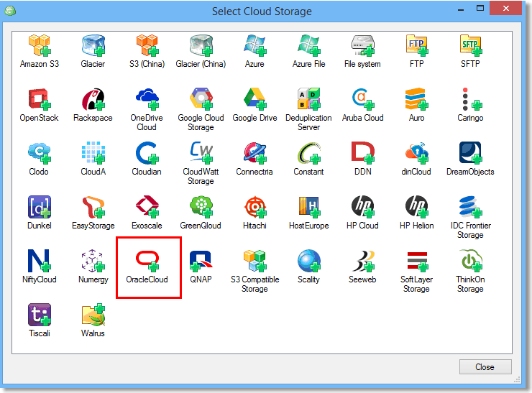Viewport: 532px width, 393px height.
Task: Open the Google Drive storage icon
Action: (x=254, y=99)
